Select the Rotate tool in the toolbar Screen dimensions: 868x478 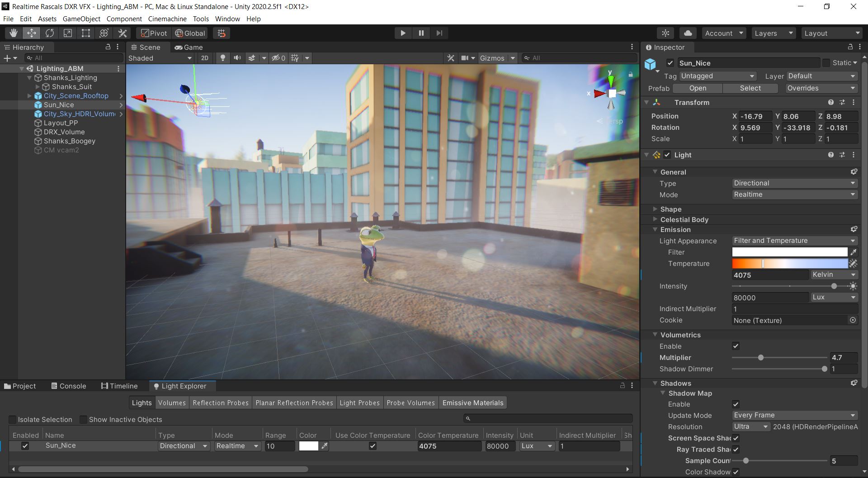pos(49,33)
